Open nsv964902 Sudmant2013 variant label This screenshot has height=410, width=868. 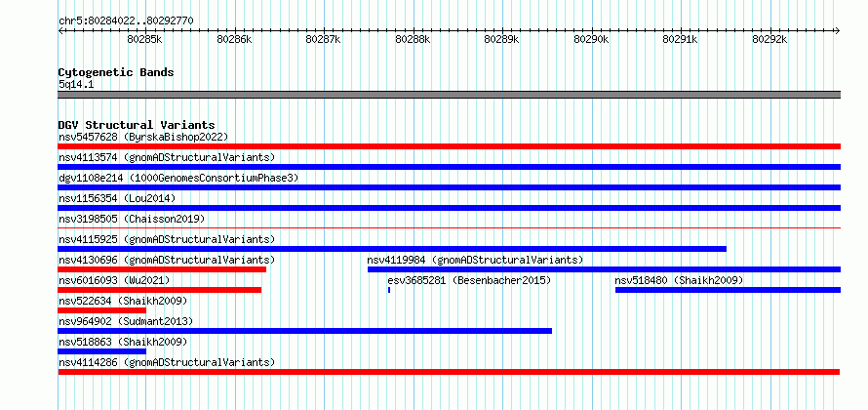126,321
